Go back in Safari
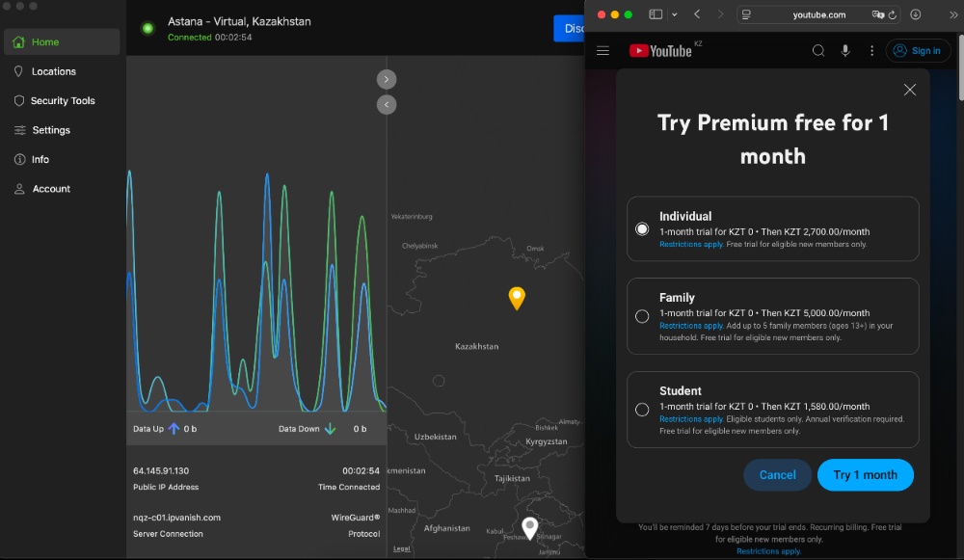 (697, 14)
